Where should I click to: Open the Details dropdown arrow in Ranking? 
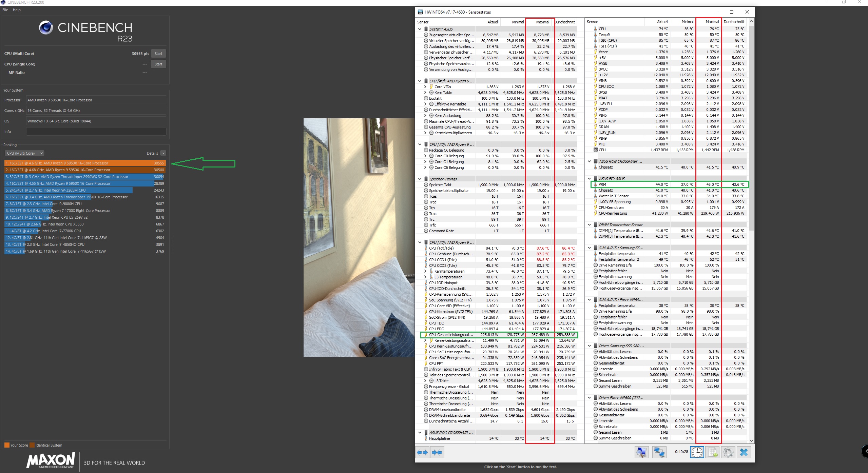[x=163, y=153]
